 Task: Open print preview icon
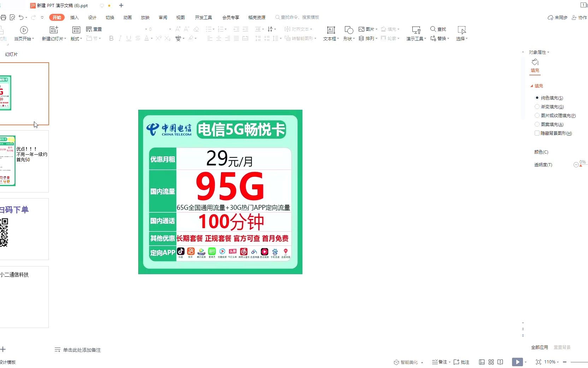tap(12, 17)
